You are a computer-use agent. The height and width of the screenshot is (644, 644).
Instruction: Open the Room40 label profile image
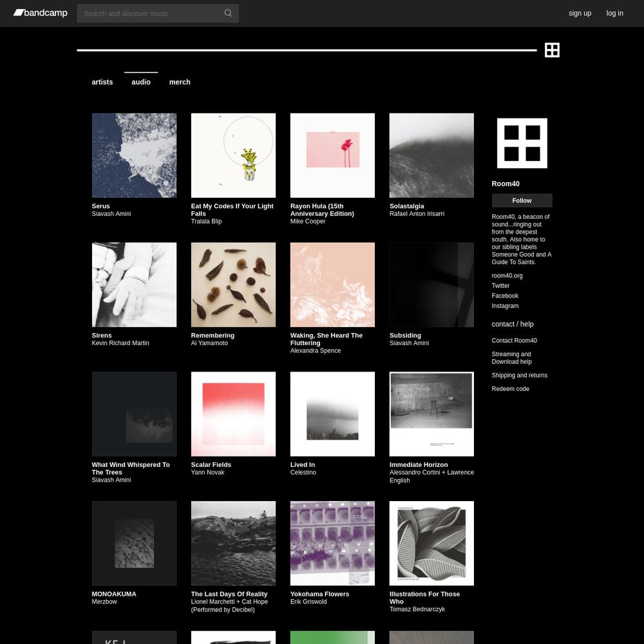click(x=522, y=144)
